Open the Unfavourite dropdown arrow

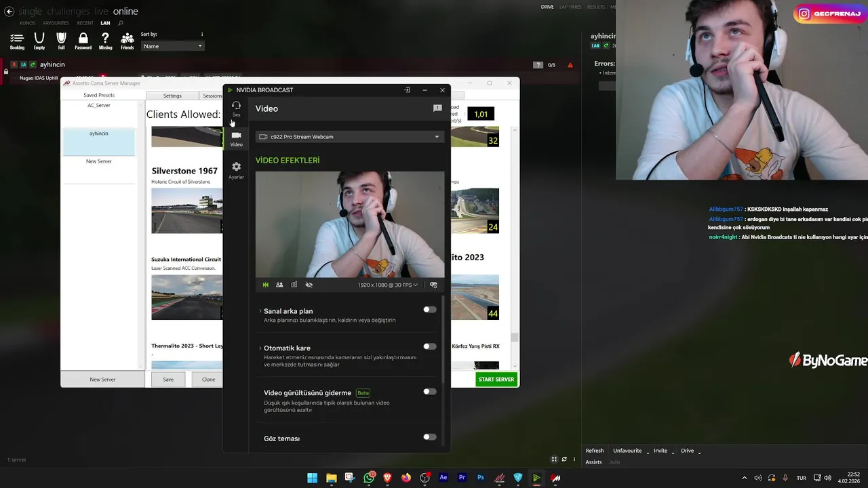click(x=648, y=452)
